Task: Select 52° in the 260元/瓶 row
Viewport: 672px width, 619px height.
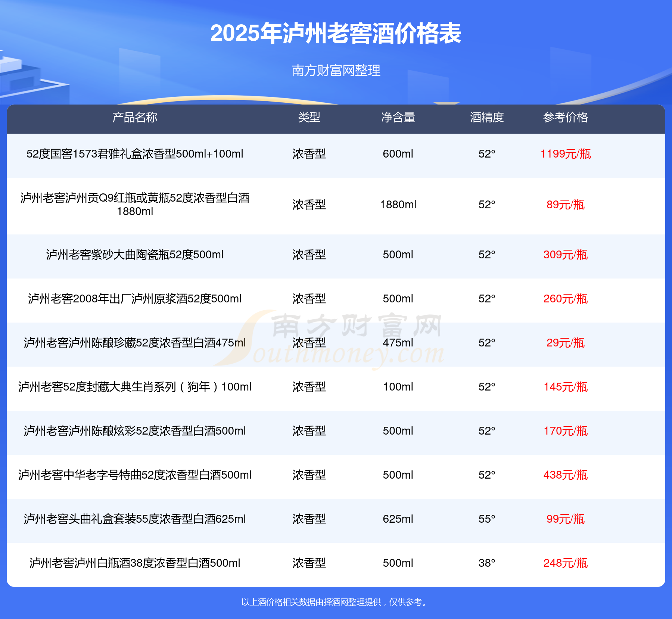Action: (487, 299)
